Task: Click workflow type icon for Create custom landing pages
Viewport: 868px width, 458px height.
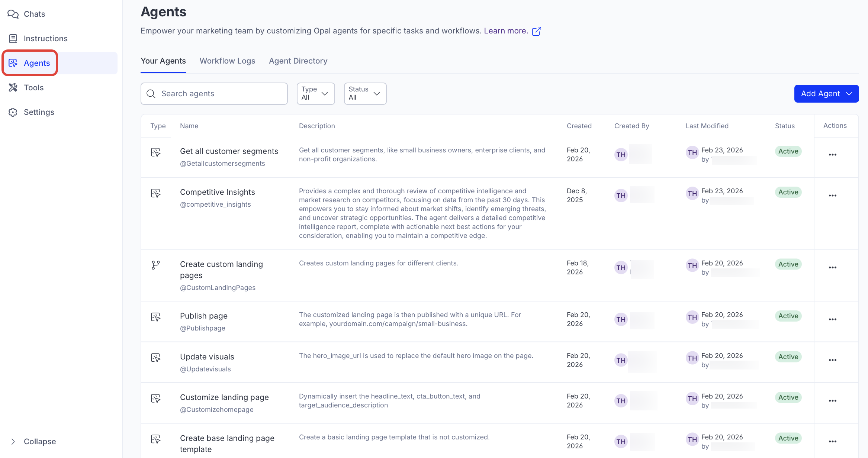Action: pyautogui.click(x=156, y=265)
